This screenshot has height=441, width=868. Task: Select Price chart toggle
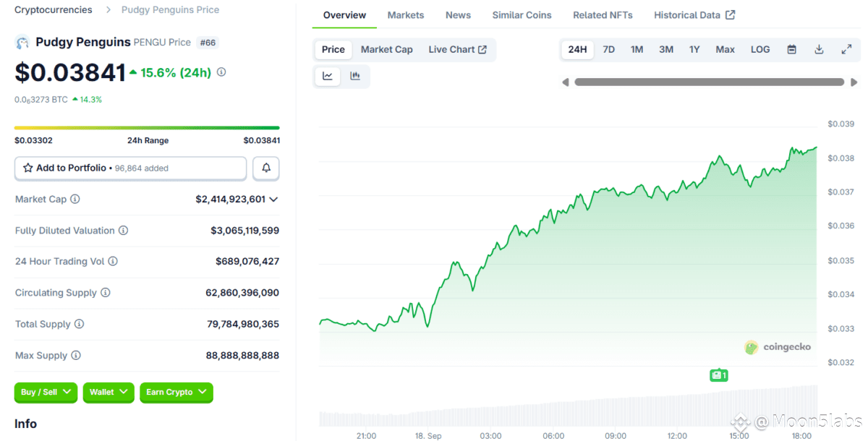(333, 50)
